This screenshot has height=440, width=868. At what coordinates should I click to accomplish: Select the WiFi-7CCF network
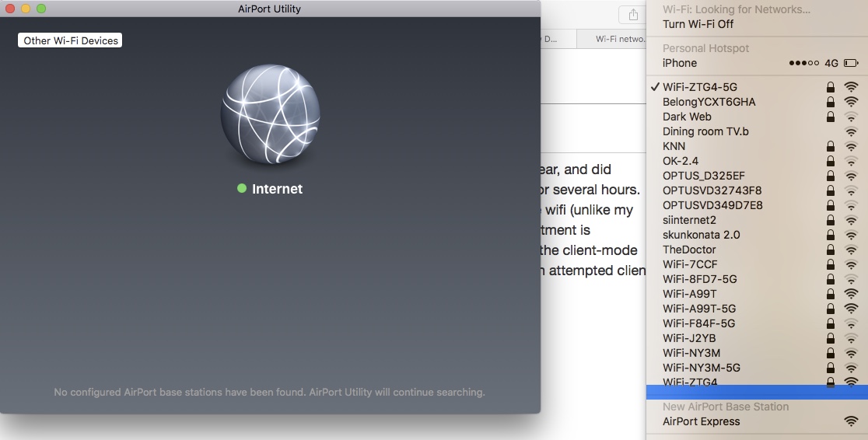[758, 264]
